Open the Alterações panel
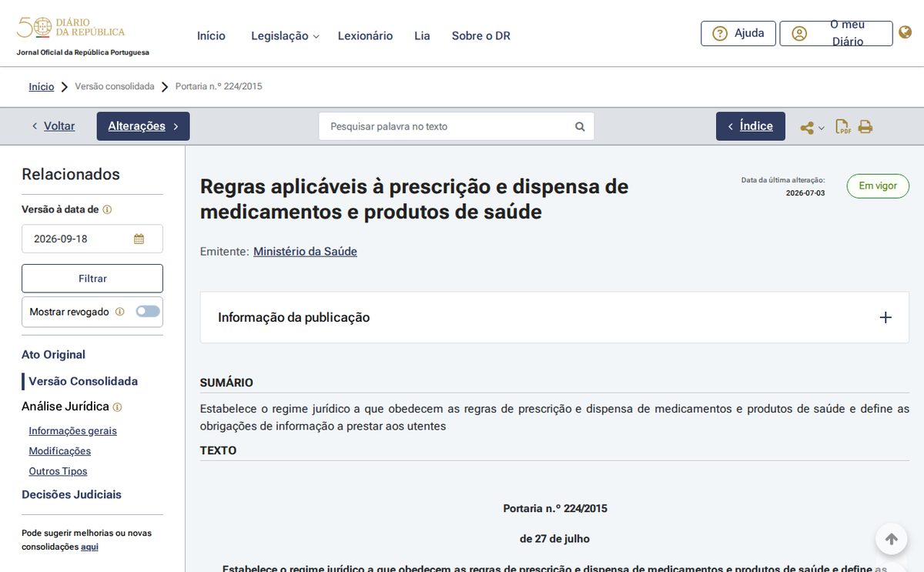Screen dimensions: 924x572 pos(143,126)
